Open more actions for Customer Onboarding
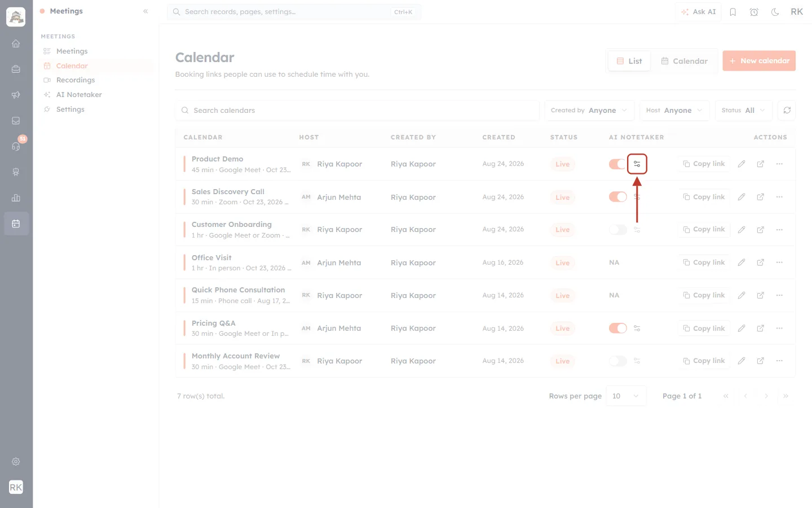The width and height of the screenshot is (812, 508). tap(779, 230)
